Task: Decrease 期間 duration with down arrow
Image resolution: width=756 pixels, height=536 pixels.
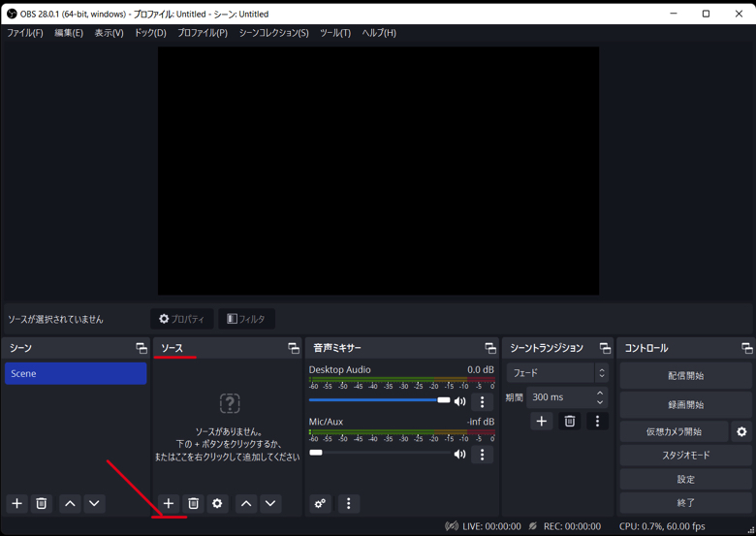Action: 600,402
